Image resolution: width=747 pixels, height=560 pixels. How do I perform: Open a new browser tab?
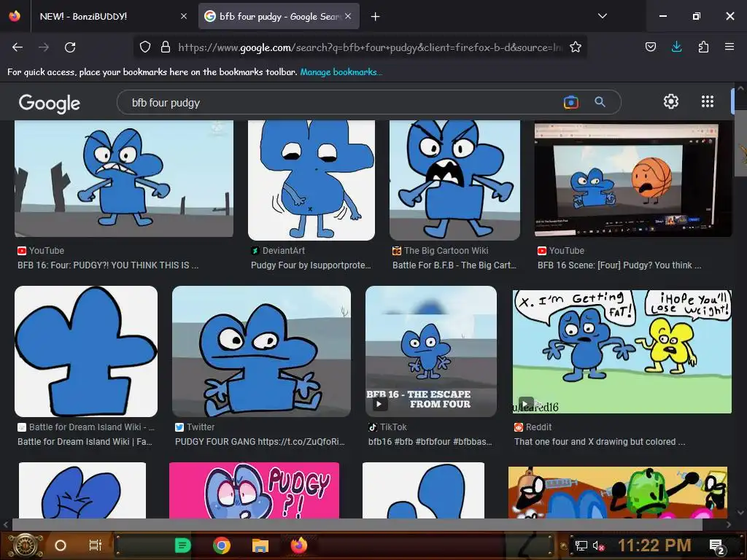coord(376,17)
